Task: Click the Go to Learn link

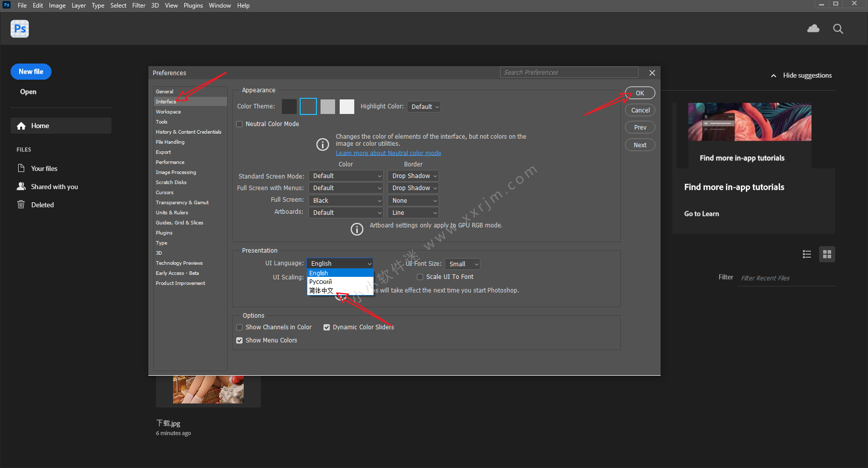Action: (701, 214)
